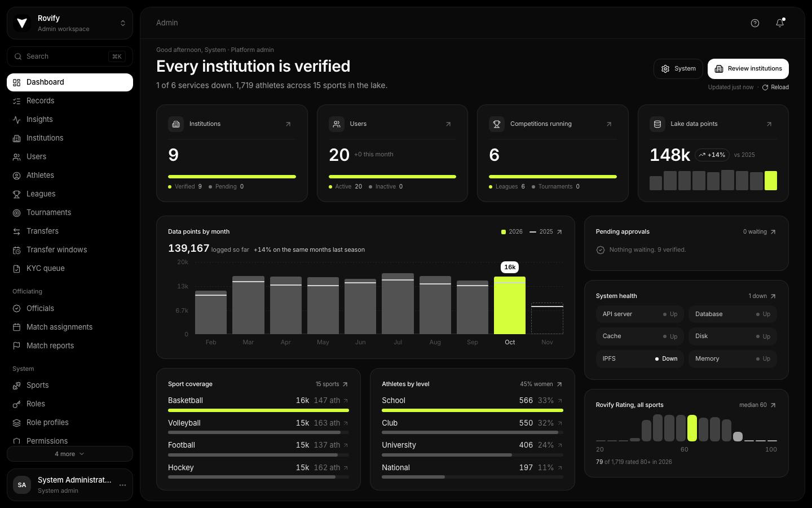812x508 pixels.
Task: Open Insights in the sidebar
Action: [x=70, y=120]
